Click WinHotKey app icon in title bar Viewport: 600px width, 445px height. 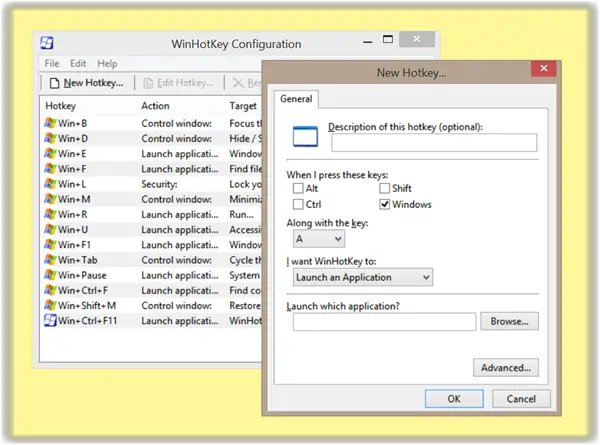47,43
